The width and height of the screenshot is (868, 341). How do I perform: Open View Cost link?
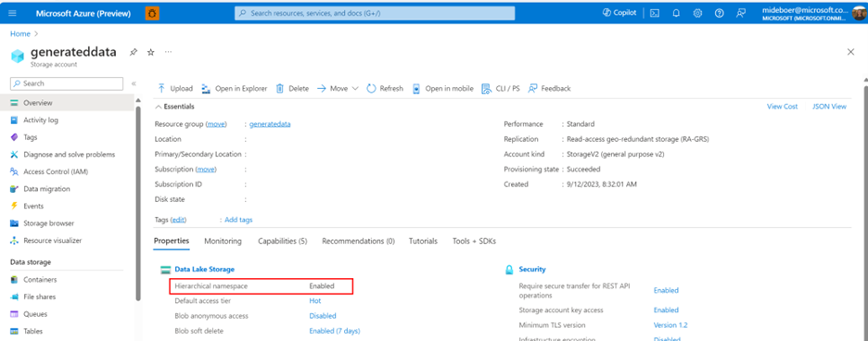point(782,107)
